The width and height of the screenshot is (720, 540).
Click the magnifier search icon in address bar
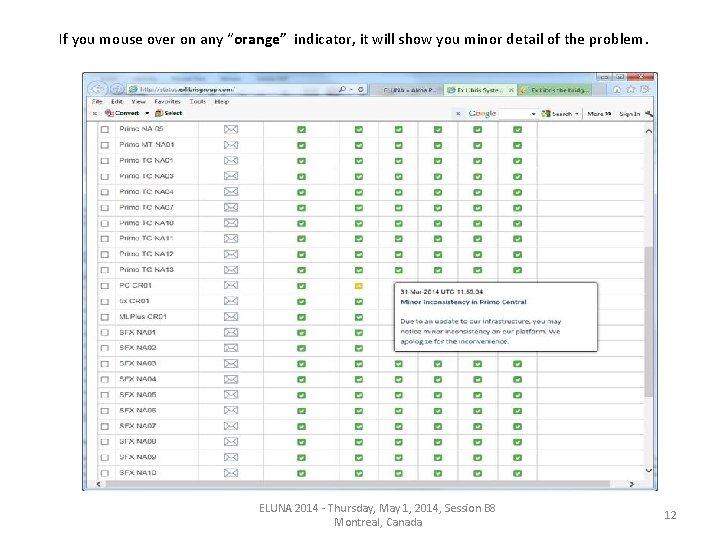342,89
